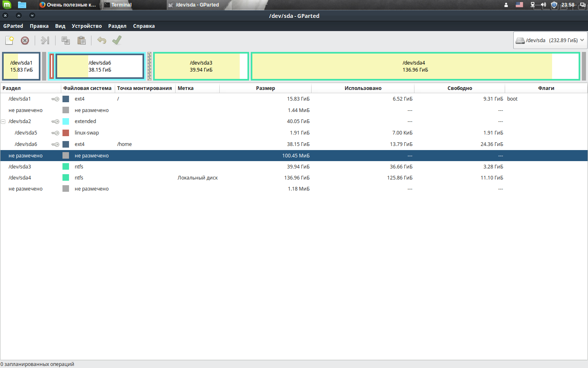Click the Apply all operations checkmark

click(117, 40)
